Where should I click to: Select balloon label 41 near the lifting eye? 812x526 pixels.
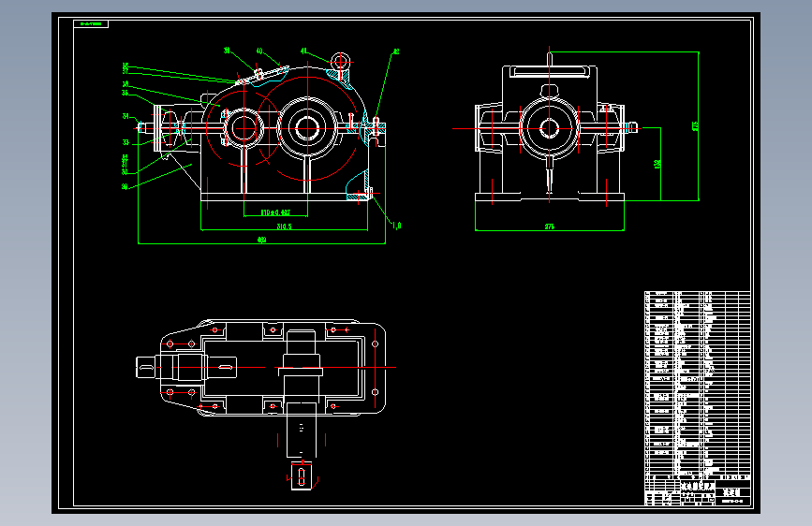[304, 51]
